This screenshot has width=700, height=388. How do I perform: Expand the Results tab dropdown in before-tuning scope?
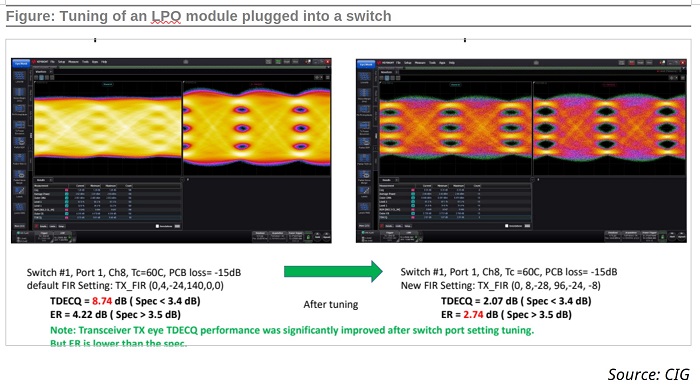(51, 180)
